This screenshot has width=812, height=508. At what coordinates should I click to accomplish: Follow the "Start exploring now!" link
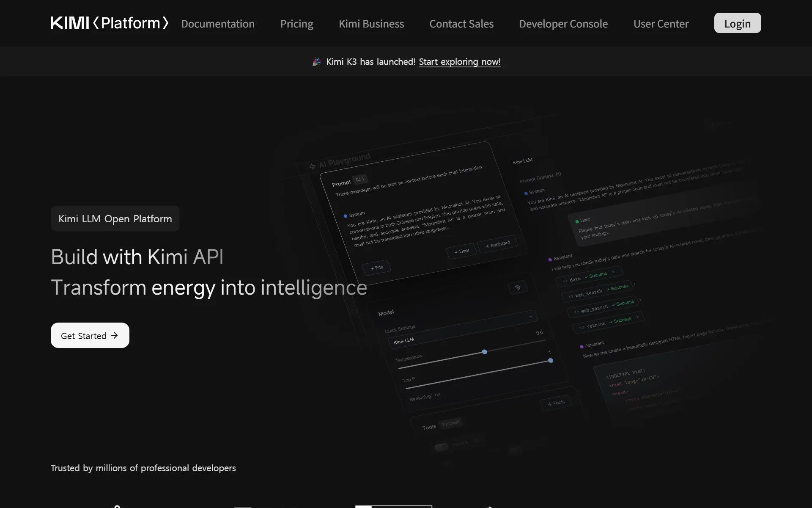[x=460, y=62]
